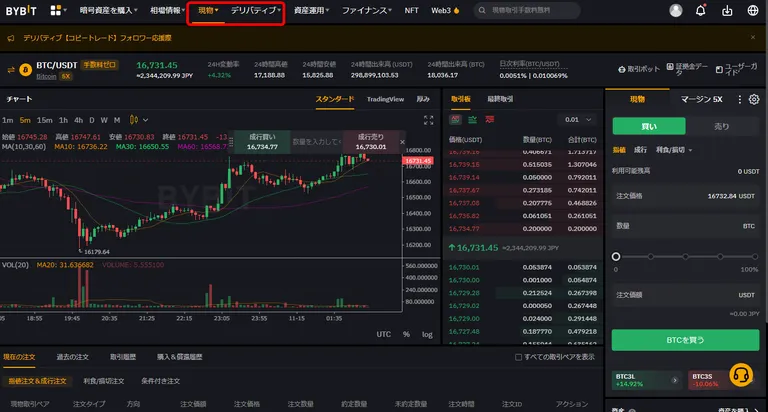Screen dimensions: 768x412
Task: Click the Bitcoin coin icon
Action: coord(25,70)
